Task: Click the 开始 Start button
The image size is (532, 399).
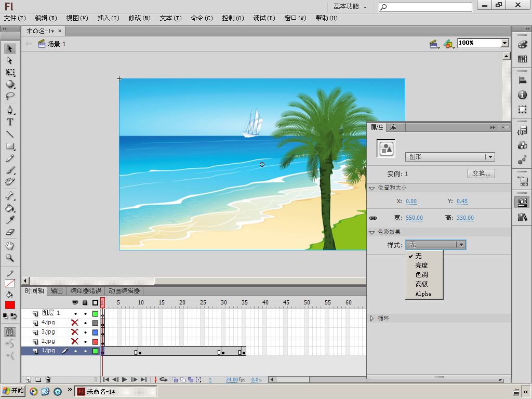Action: pyautogui.click(x=13, y=391)
